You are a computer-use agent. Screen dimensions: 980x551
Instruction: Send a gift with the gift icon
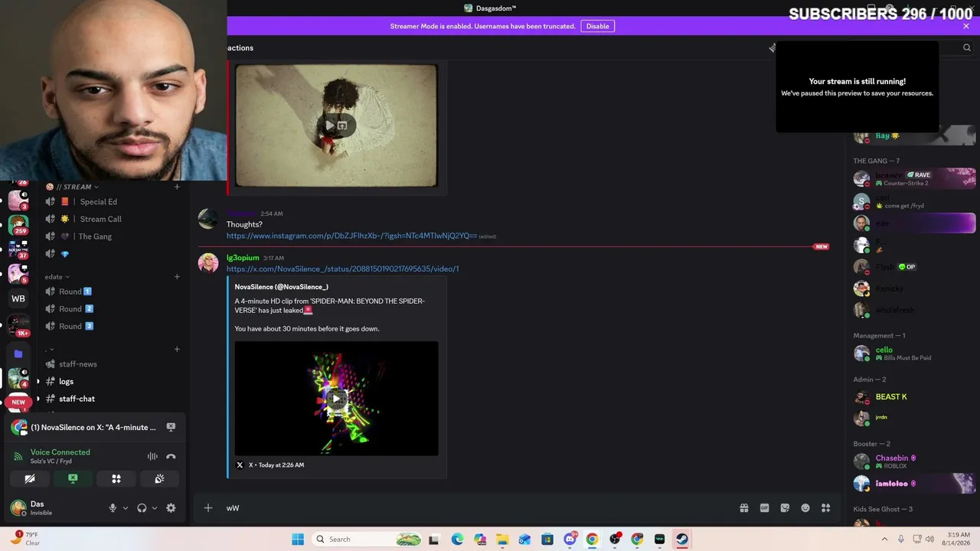pyautogui.click(x=743, y=508)
